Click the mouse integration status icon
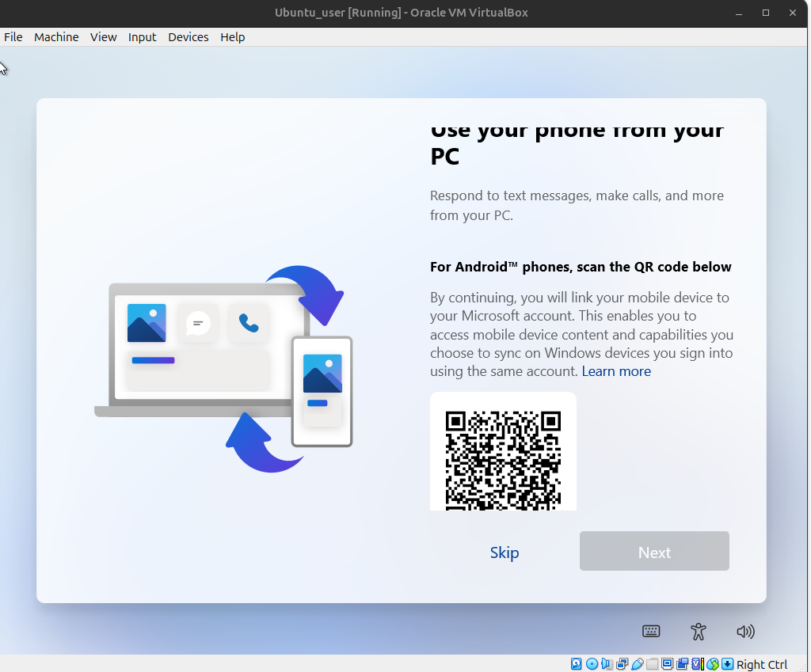Viewport: 811px width, 672px height. (x=713, y=664)
